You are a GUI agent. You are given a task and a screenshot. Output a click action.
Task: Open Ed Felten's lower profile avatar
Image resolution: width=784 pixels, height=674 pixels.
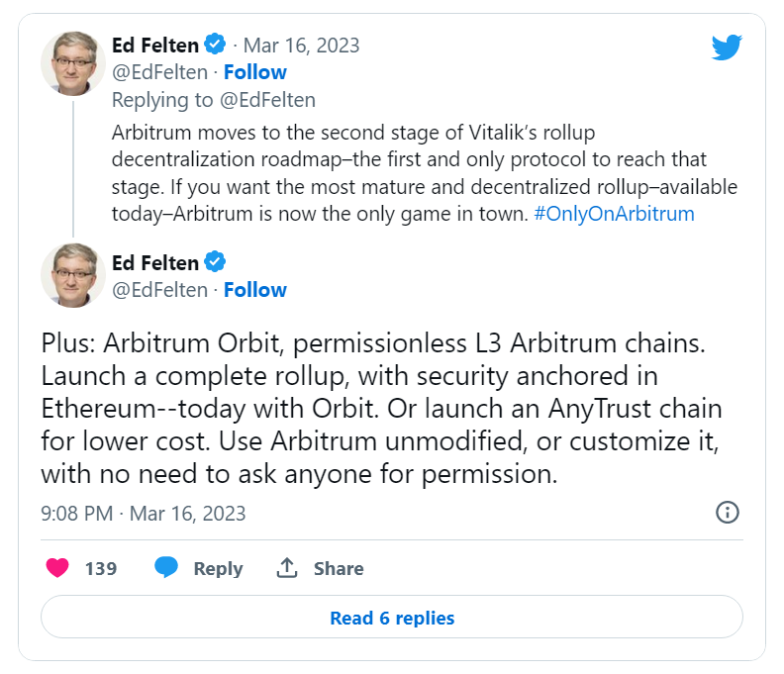[x=73, y=274]
